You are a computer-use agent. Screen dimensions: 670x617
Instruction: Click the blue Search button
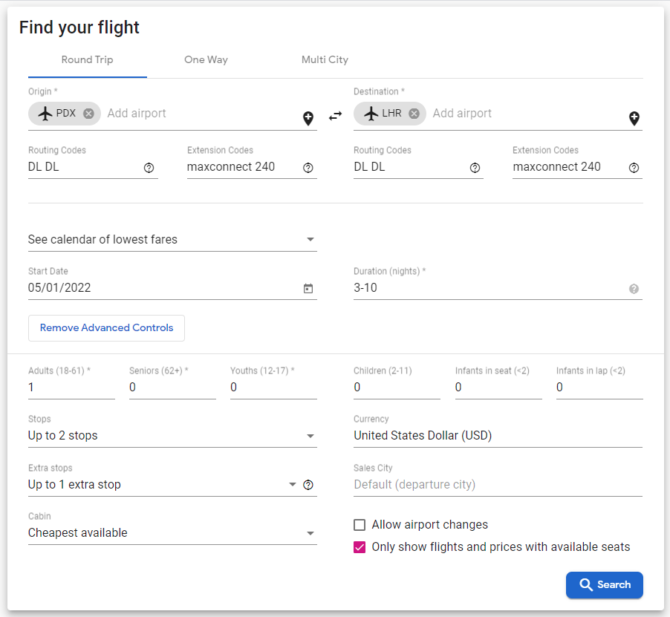(x=604, y=585)
